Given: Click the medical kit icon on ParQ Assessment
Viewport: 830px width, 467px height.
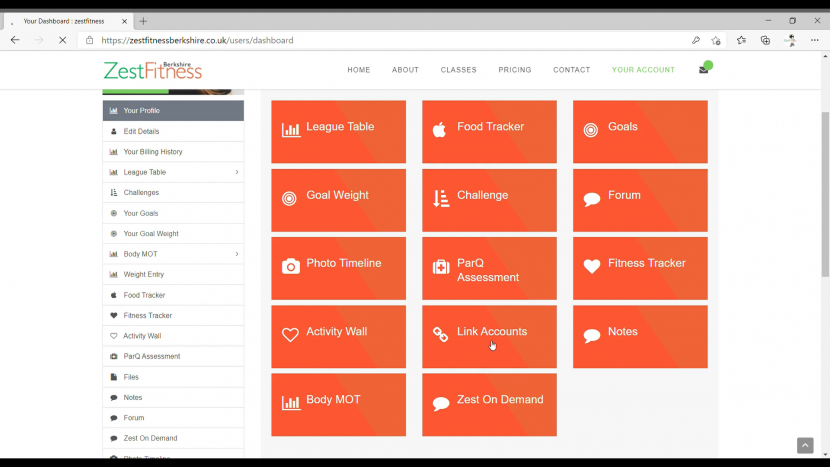Looking at the screenshot, I should [441, 266].
